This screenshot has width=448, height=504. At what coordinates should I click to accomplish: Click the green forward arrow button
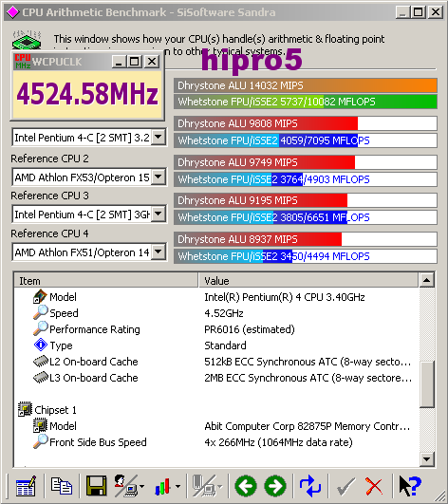(x=275, y=486)
